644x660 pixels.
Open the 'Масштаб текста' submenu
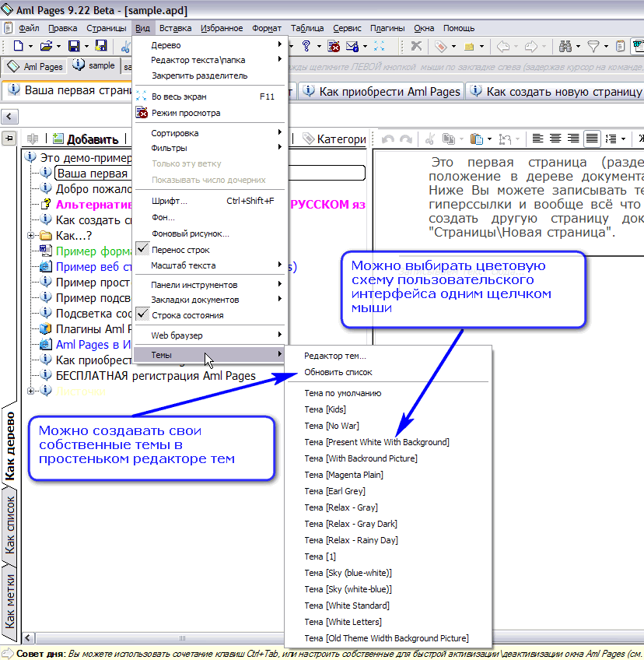(210, 265)
